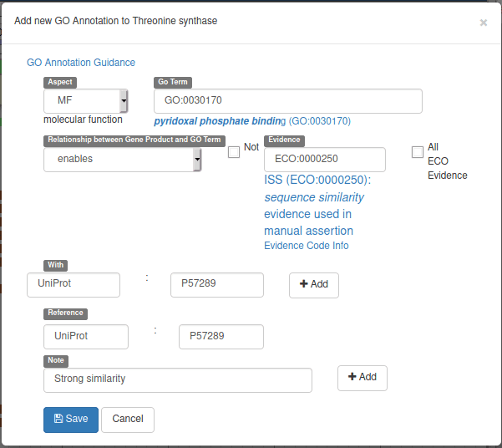Toggle the Not checkbox
This screenshot has width=502, height=448.
click(234, 151)
